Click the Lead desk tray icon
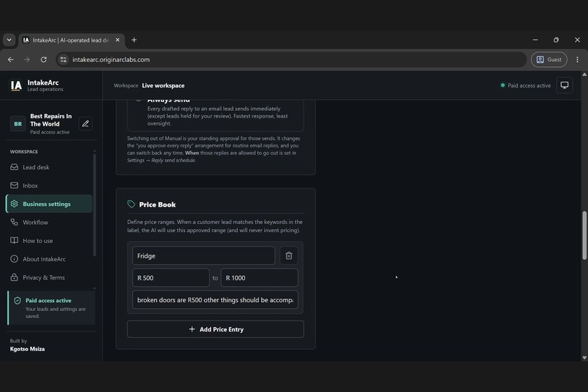 coord(15,167)
